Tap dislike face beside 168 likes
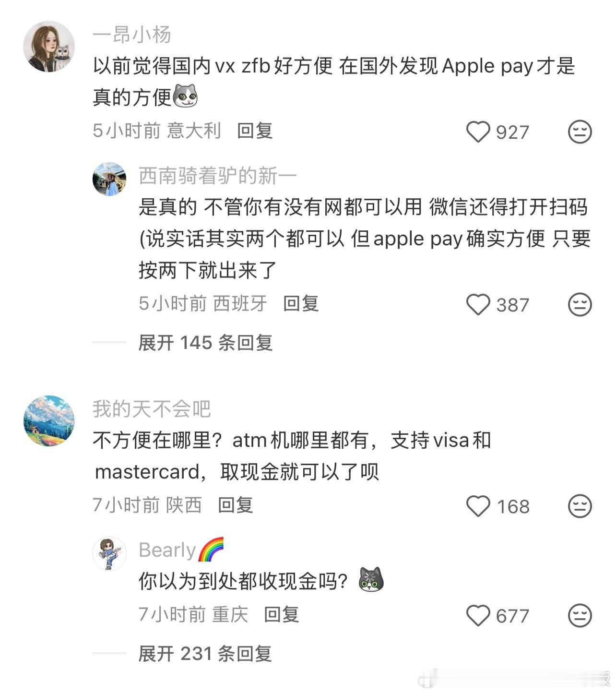 580,506
